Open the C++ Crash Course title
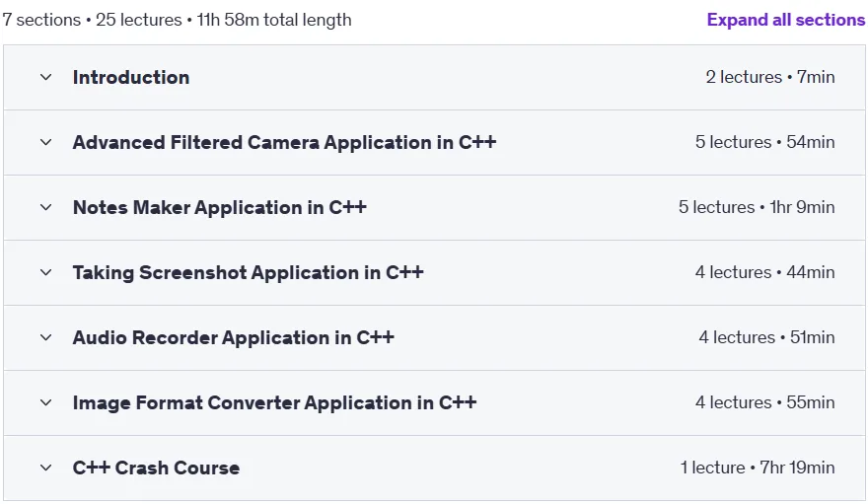The width and height of the screenshot is (868, 504). 156,468
